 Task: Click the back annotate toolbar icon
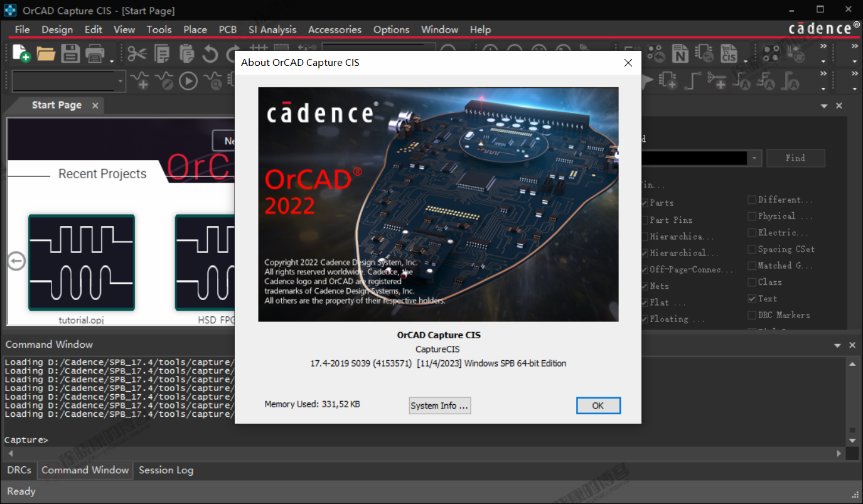click(x=656, y=53)
